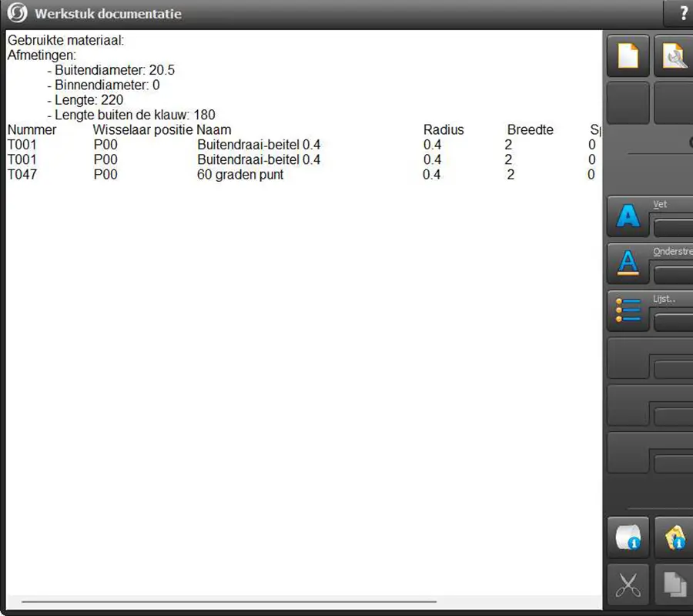Click the 'T047' tool number
The width and height of the screenshot is (693, 616).
click(22, 175)
